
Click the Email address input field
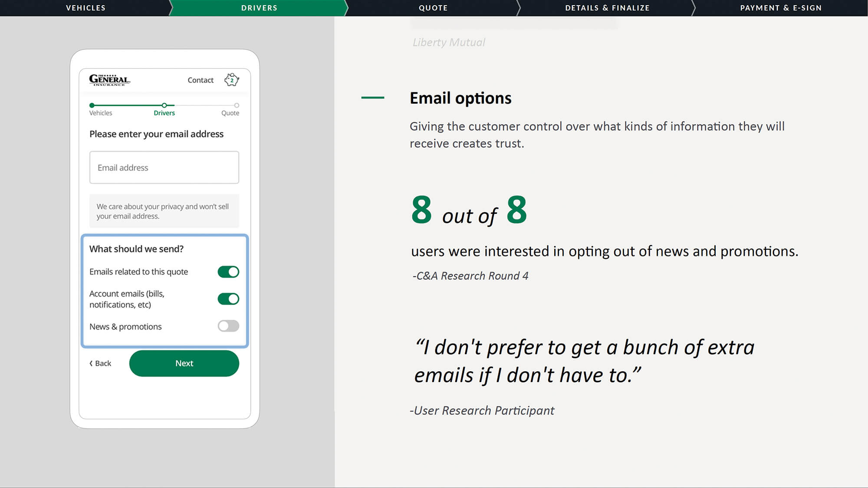[164, 167]
